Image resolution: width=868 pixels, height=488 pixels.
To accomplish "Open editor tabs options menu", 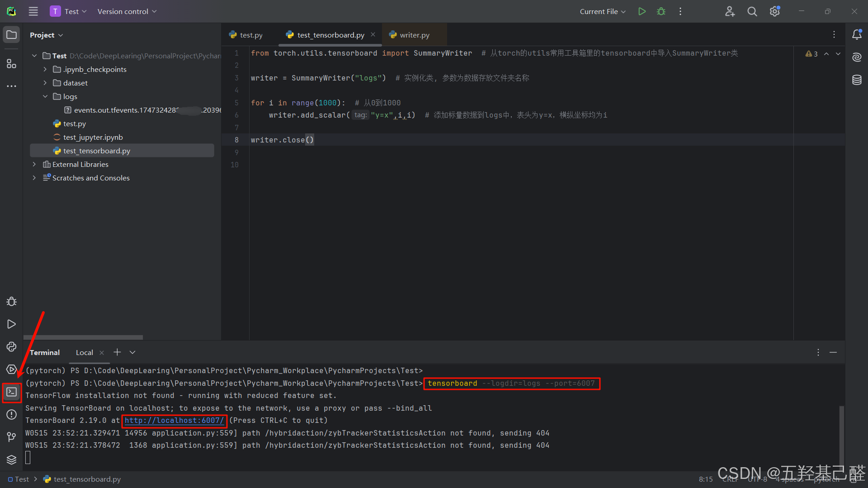I will tap(834, 35).
